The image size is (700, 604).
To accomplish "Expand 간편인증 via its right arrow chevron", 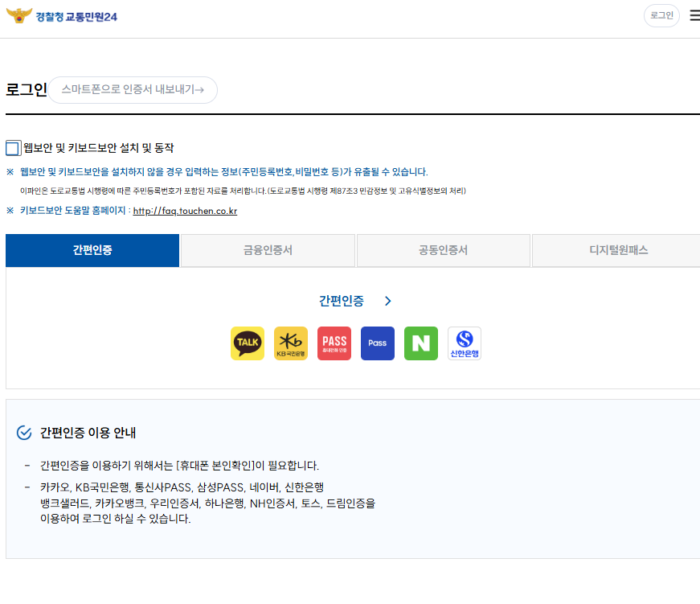I will pos(387,300).
